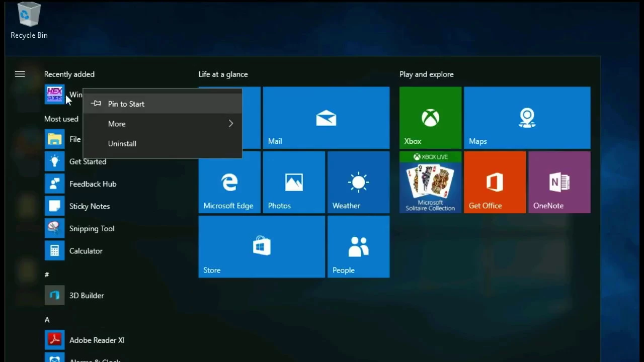Click the Calculator label in app list
Viewport: 644px width, 362px height.
pos(86,251)
